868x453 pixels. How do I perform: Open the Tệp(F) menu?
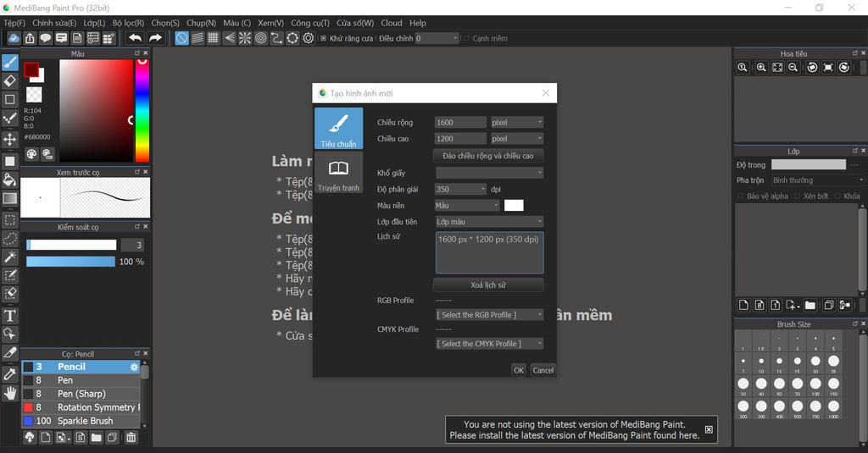coord(14,23)
